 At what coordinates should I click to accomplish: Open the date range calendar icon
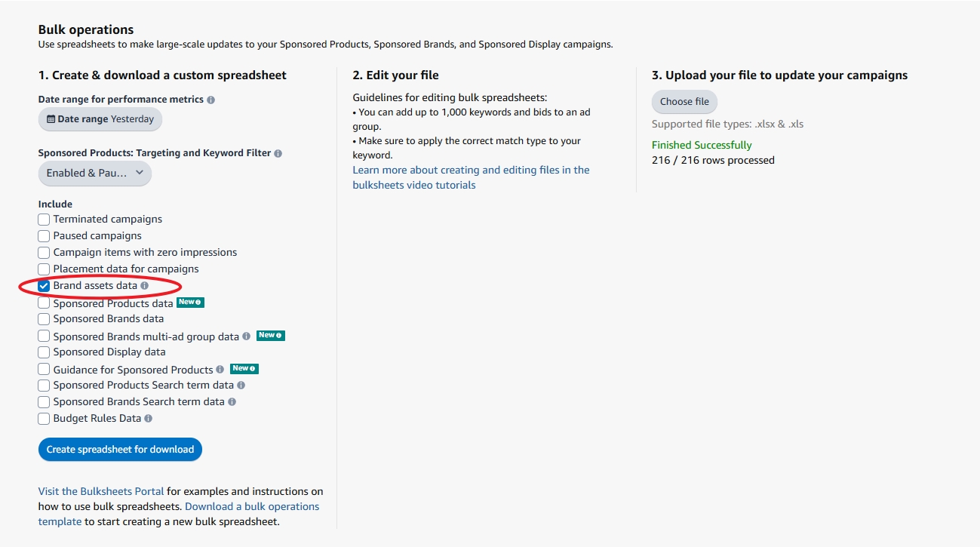tap(51, 118)
